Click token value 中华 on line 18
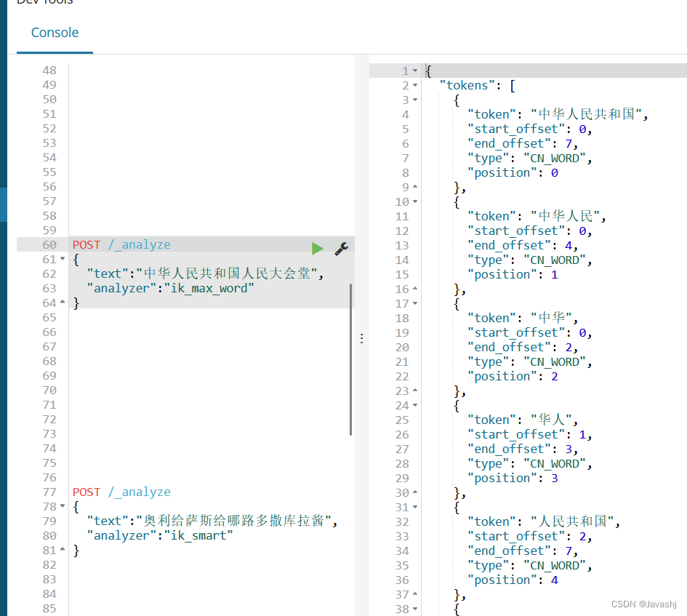Screen dimensions: 687x616 [551, 318]
